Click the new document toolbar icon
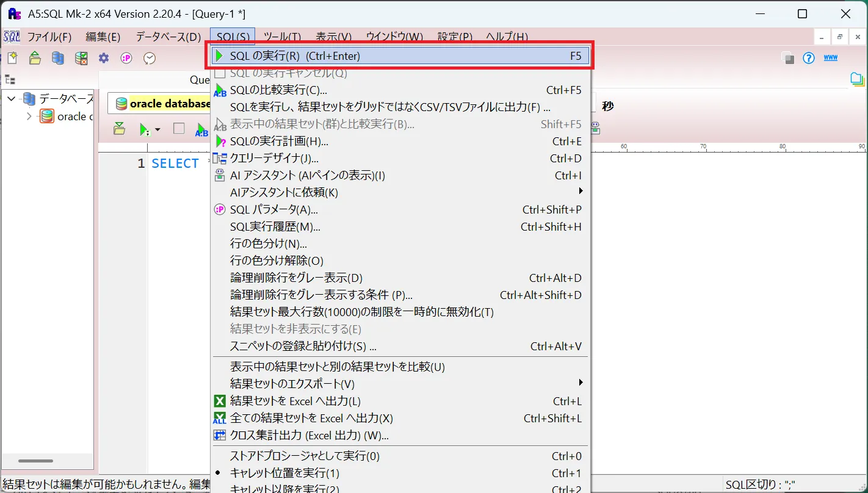The width and height of the screenshot is (868, 493). [12, 58]
